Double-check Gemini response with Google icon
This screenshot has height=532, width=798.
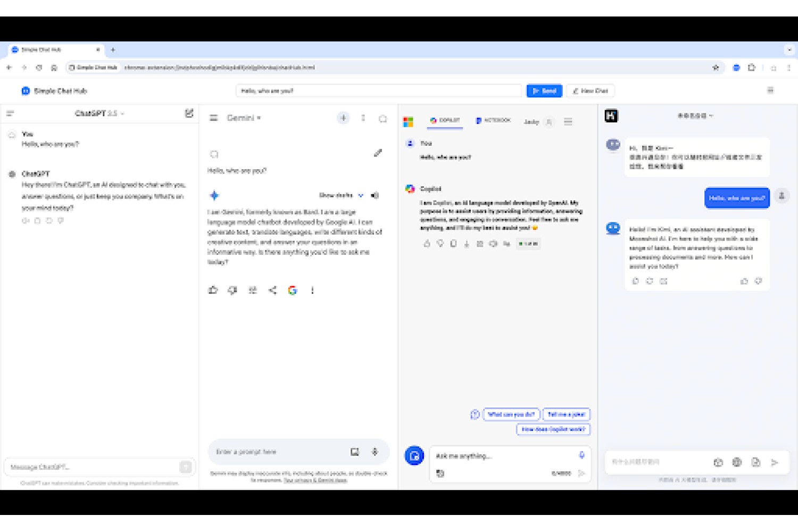click(292, 290)
